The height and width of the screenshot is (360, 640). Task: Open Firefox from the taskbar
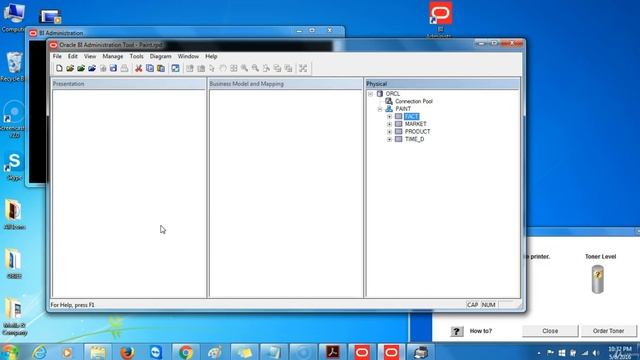click(127, 352)
